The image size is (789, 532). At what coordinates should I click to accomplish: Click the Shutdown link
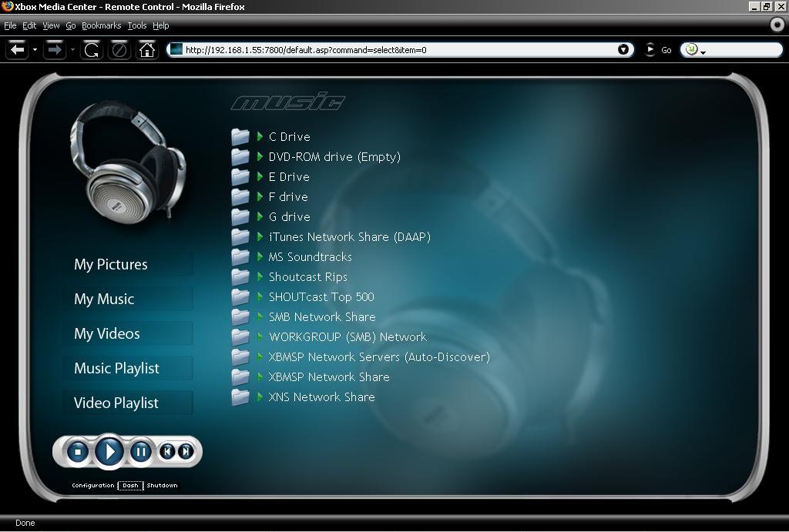[x=162, y=485]
